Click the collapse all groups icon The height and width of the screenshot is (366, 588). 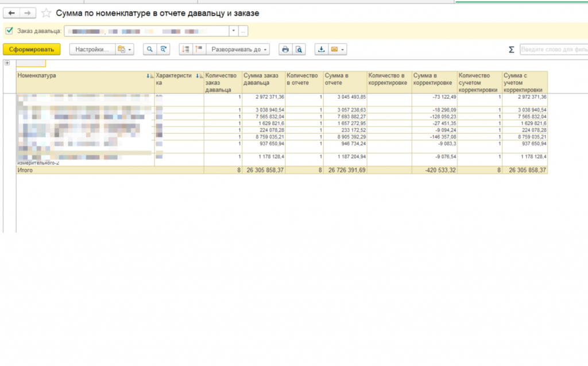pos(199,49)
